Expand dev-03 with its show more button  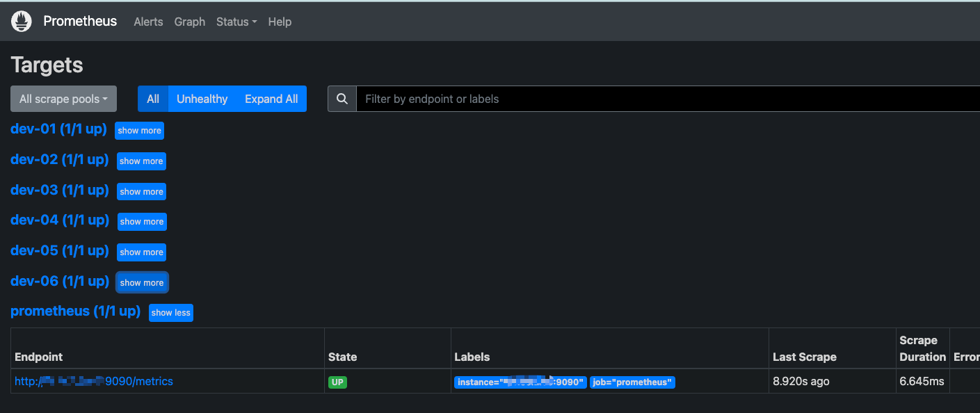tap(141, 192)
